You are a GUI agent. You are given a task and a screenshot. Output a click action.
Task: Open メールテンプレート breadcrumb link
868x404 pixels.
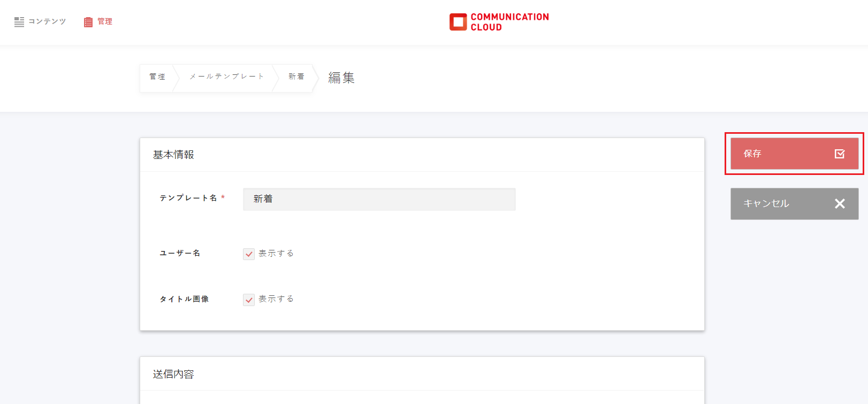click(227, 77)
